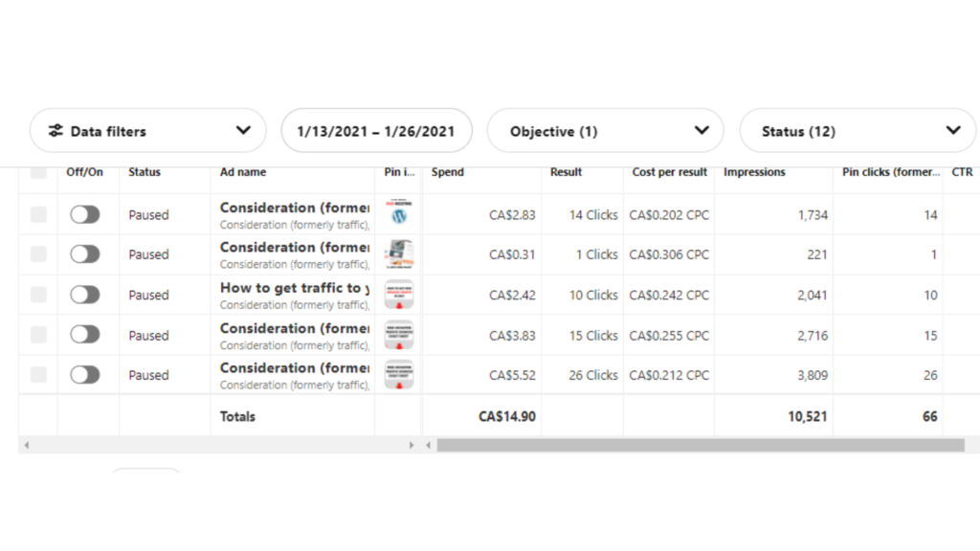Open the Consideration ad with CA$2.83 spend
Image resolution: width=980 pixels, height=551 pixels.
pos(295,208)
